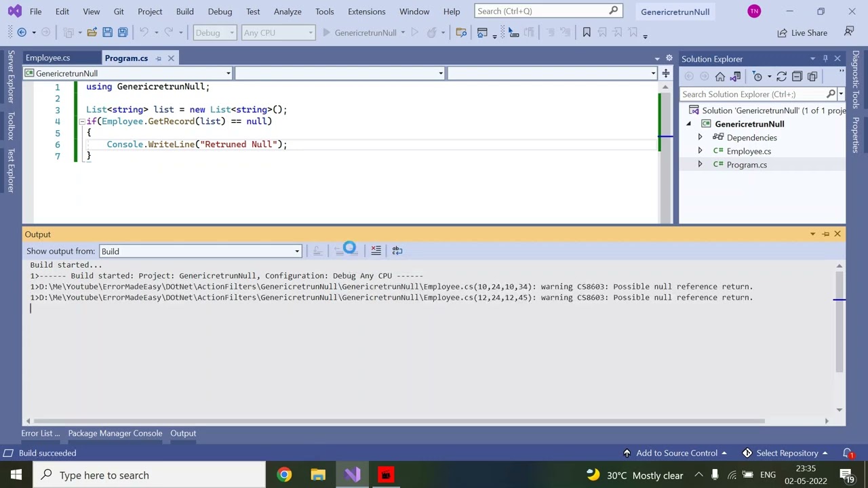Click the Windows taskbar search box

[x=148, y=475]
